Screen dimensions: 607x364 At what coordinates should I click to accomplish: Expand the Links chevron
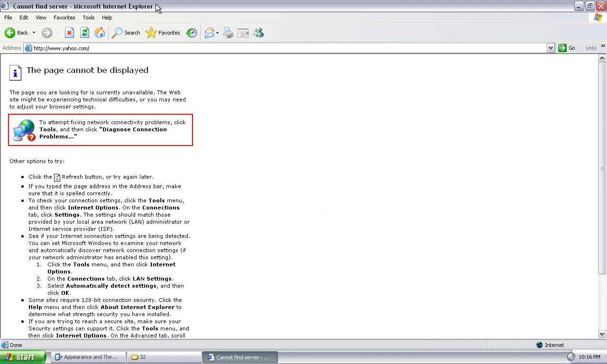pos(603,46)
